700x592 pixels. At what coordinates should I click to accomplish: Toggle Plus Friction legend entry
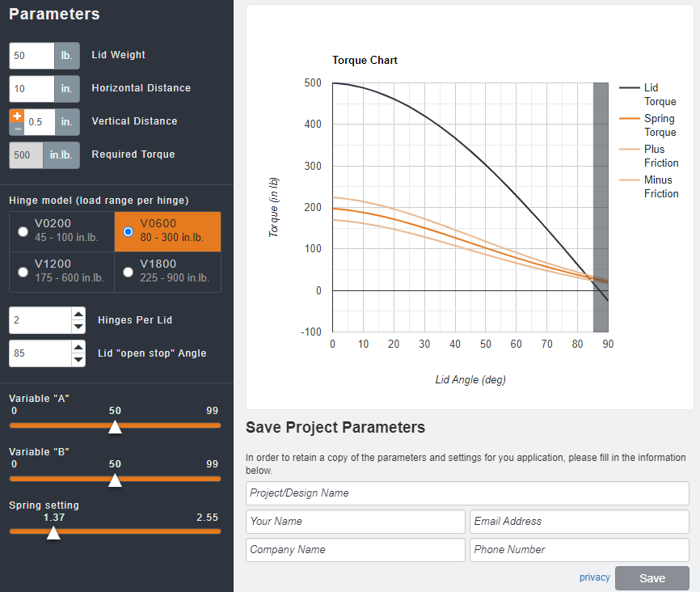(x=649, y=156)
